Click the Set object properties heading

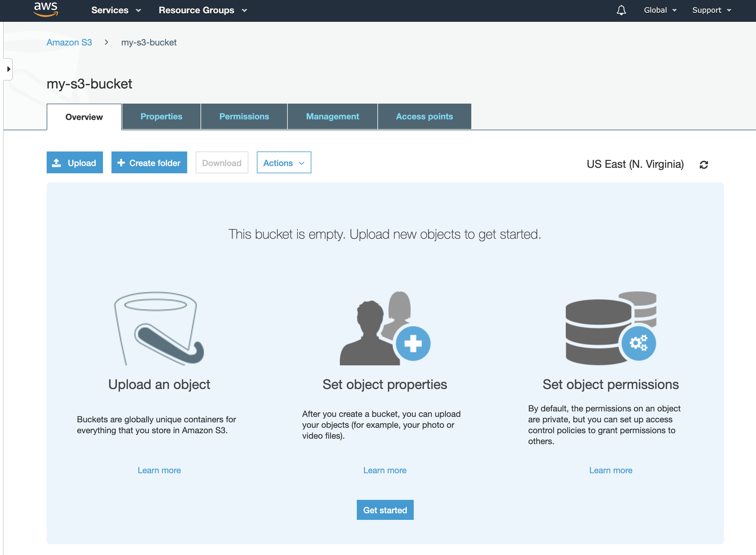coord(385,384)
